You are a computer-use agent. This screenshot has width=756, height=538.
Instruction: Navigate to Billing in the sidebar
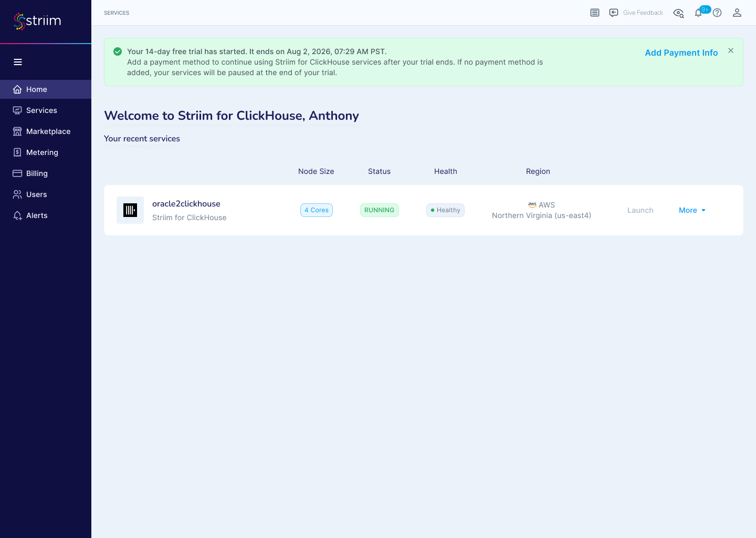coord(46,173)
